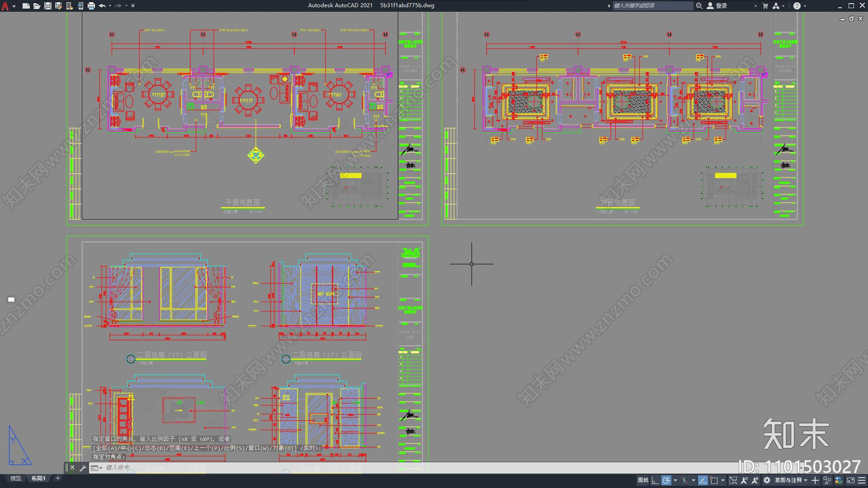The height and width of the screenshot is (488, 868).
Task: Switch to the 模型 tab
Action: tap(16, 478)
